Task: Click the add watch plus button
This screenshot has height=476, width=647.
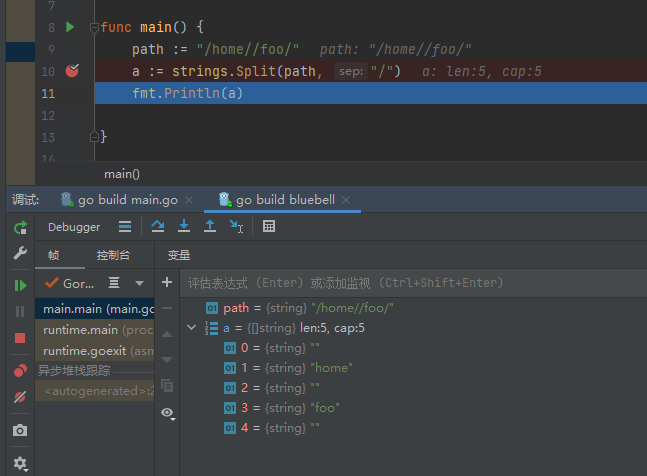Action: [x=167, y=283]
